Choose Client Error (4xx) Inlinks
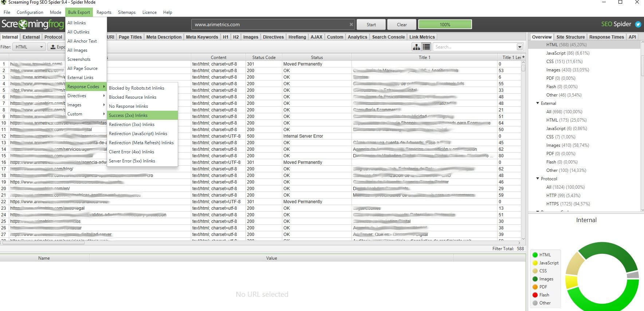Image resolution: width=644 pixels, height=311 pixels. click(x=142, y=152)
